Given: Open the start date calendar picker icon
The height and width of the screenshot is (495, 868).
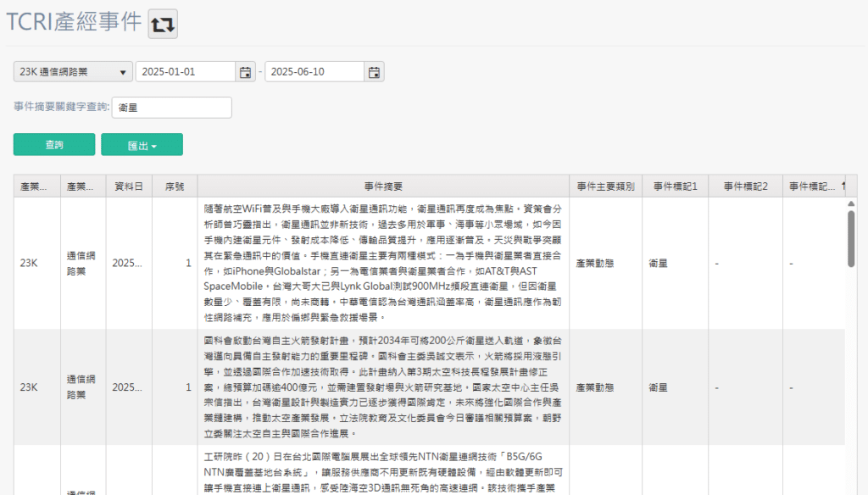Looking at the screenshot, I should 246,72.
